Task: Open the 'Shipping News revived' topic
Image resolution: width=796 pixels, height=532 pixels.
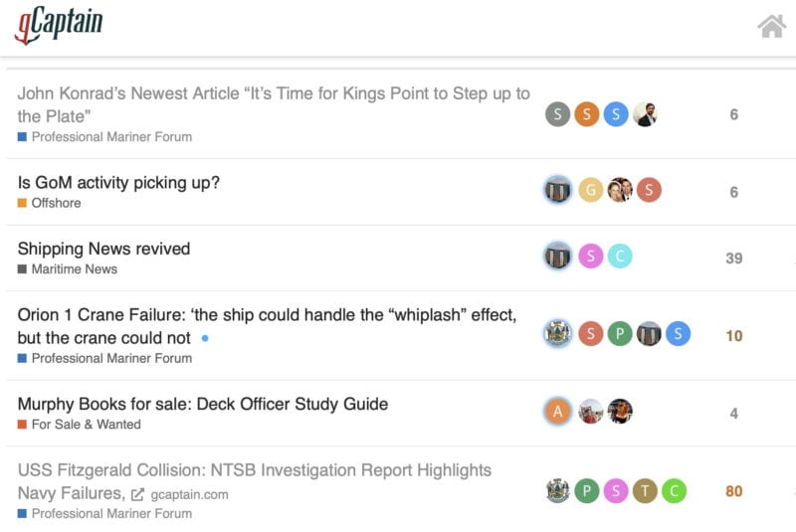Action: (103, 249)
